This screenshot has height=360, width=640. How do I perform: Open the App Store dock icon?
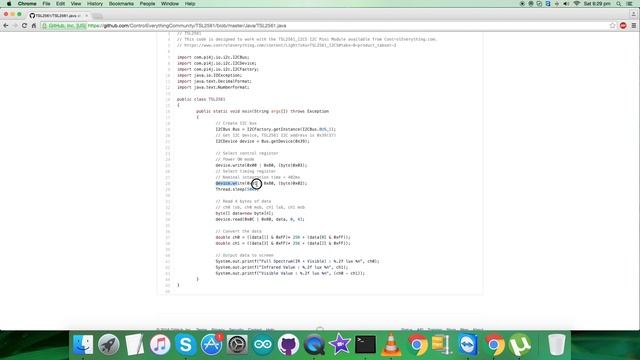[x=211, y=345]
